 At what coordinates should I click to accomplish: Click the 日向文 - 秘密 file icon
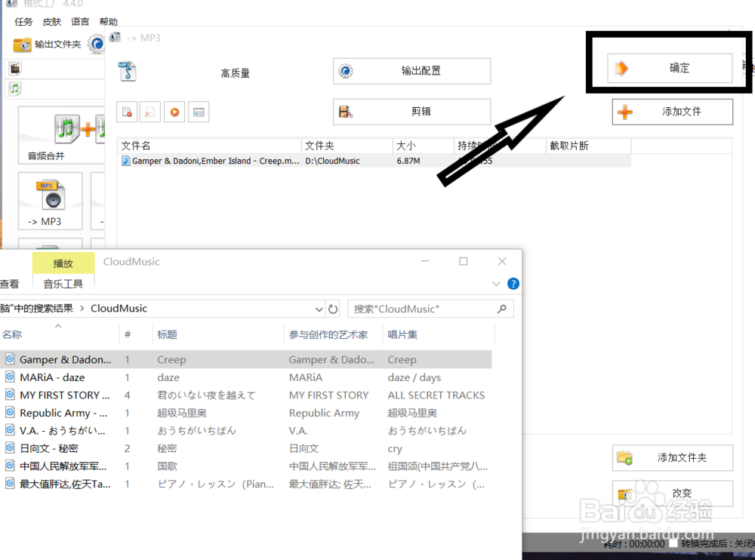(10, 448)
